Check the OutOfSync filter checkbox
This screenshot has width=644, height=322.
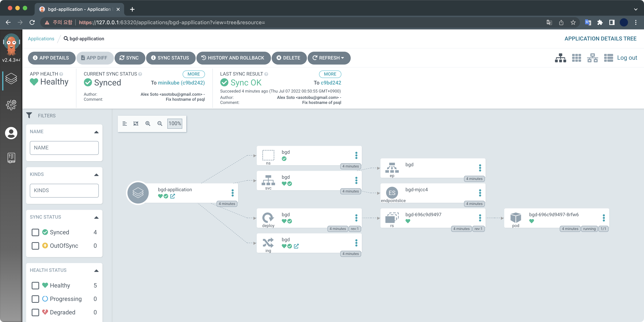(36, 246)
